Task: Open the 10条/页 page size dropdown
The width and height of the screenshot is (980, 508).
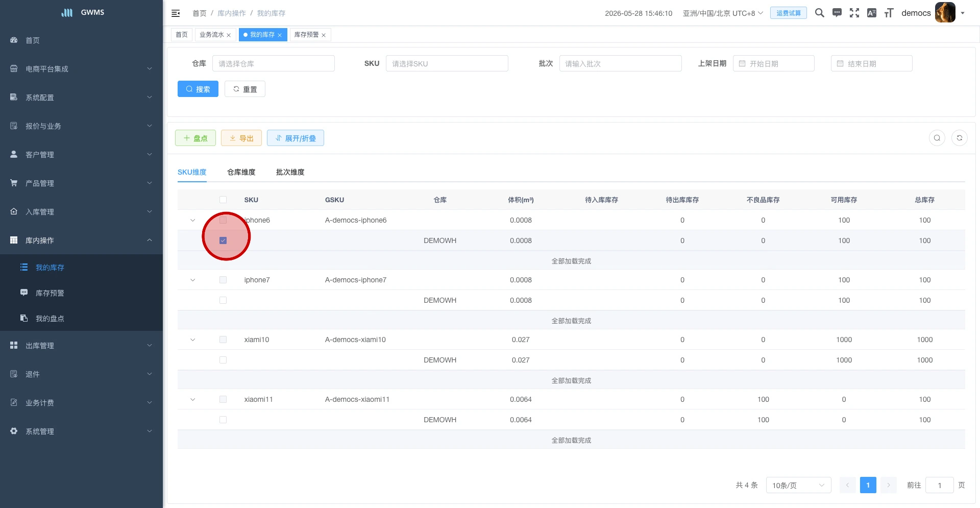Action: [x=799, y=485]
